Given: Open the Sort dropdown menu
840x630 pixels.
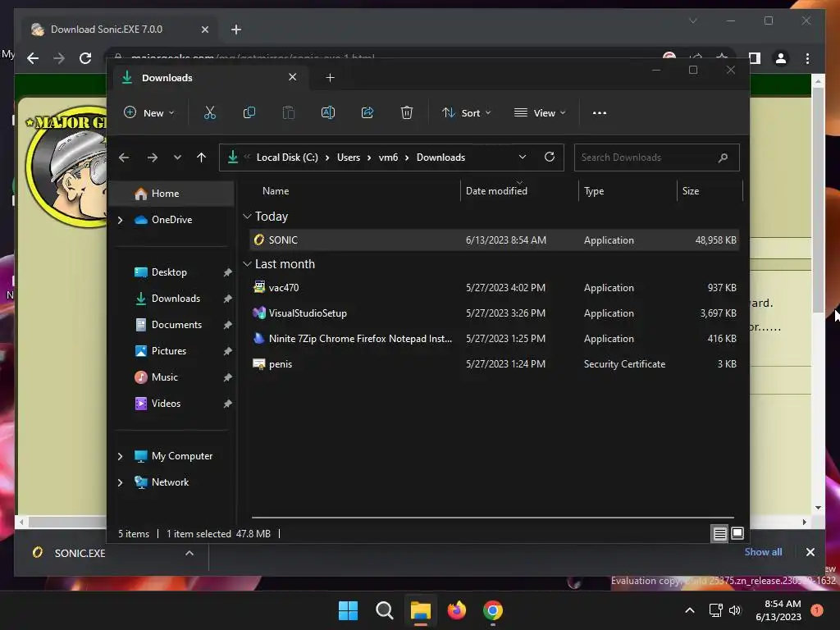Looking at the screenshot, I should (x=467, y=112).
